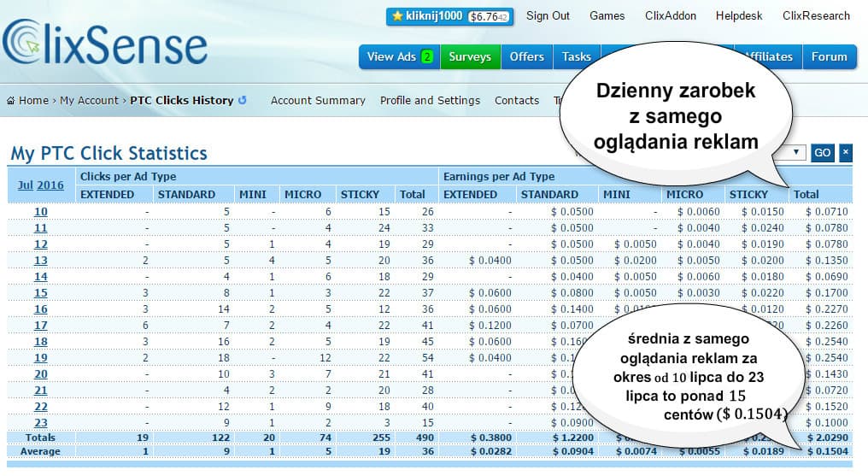Open day 23 link in the table
This screenshot has height=476, width=868.
tap(41, 423)
